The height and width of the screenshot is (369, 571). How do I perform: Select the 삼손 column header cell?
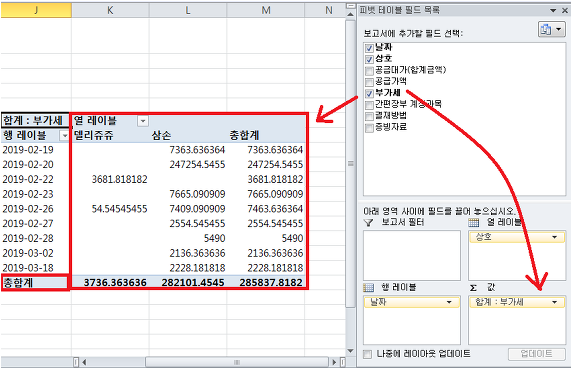188,136
